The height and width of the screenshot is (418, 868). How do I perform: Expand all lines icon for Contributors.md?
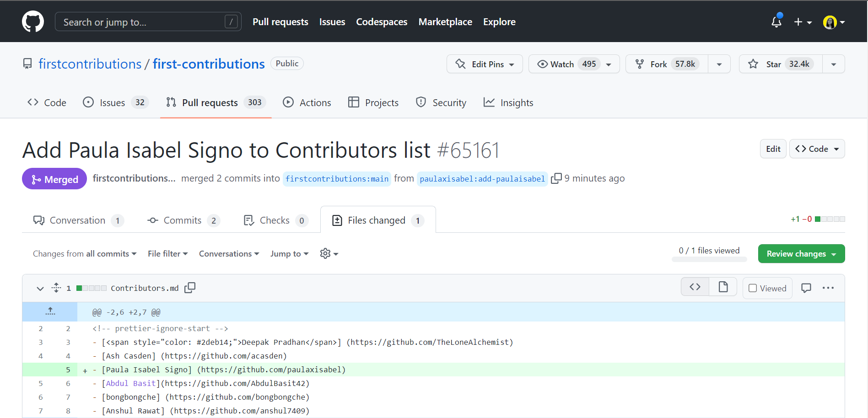pos(56,288)
